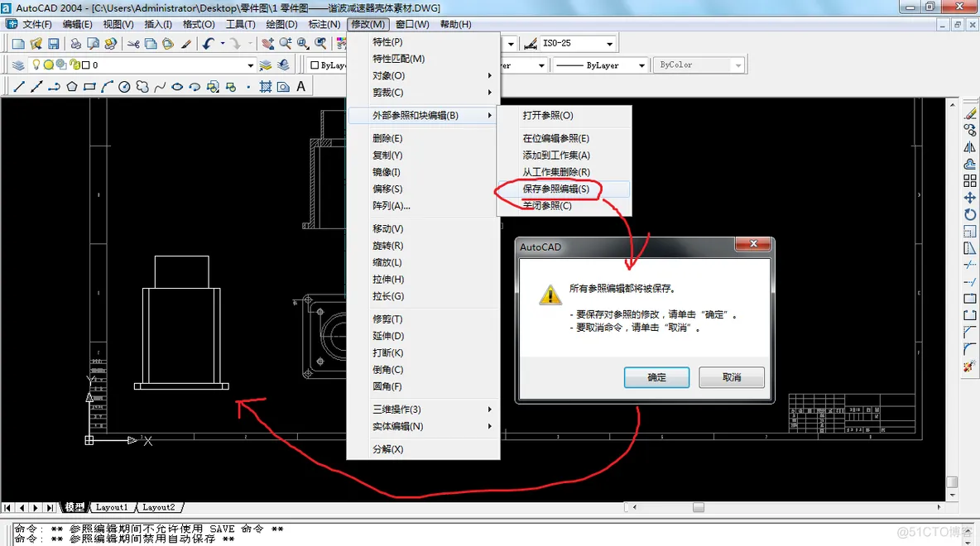Expand the layer 0 dropdown list
This screenshot has height=546, width=980.
pyautogui.click(x=251, y=65)
